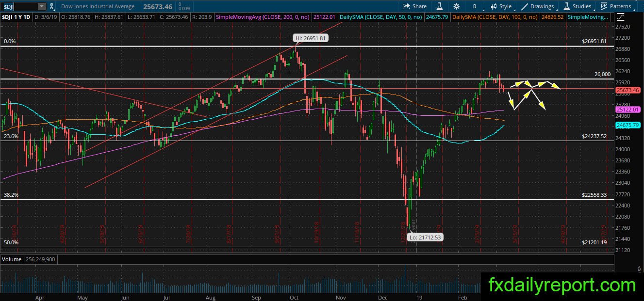
Task: Click the flask icon beside Studies
Action: (566, 6)
